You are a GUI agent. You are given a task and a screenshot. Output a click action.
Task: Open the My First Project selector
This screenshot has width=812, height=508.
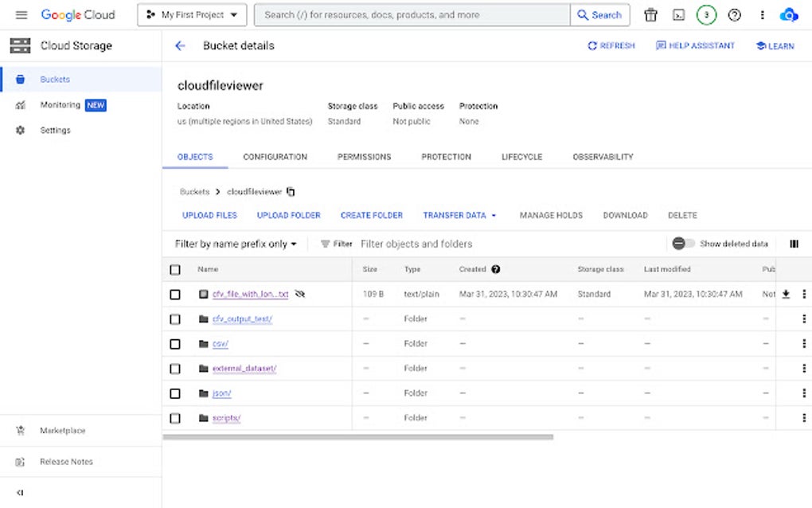pyautogui.click(x=191, y=14)
